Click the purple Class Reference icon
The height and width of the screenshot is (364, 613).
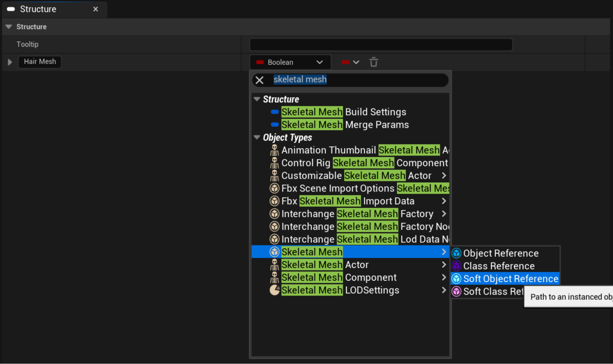457,266
